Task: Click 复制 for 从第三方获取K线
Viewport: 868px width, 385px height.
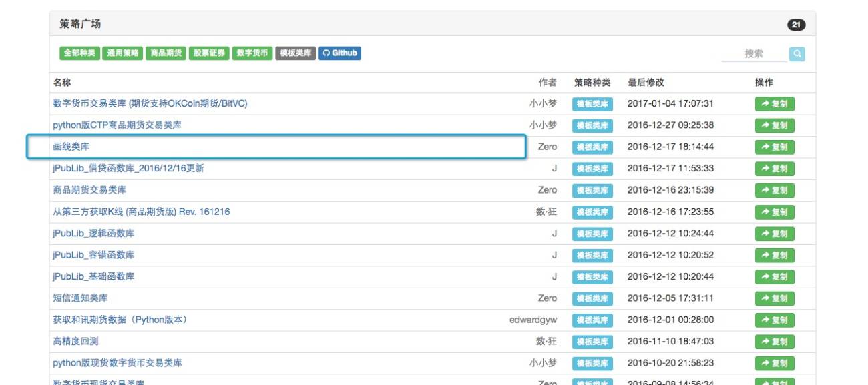Action: [x=775, y=212]
